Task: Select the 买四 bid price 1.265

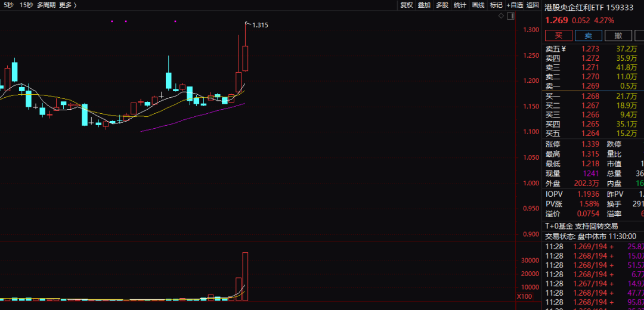Action: [590, 124]
